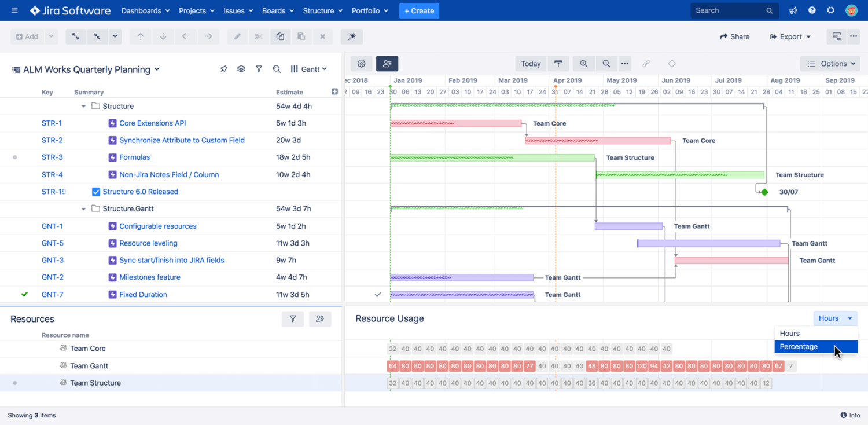868x425 pixels.
Task: Click the filter icon in the Resources panel
Action: 293,318
